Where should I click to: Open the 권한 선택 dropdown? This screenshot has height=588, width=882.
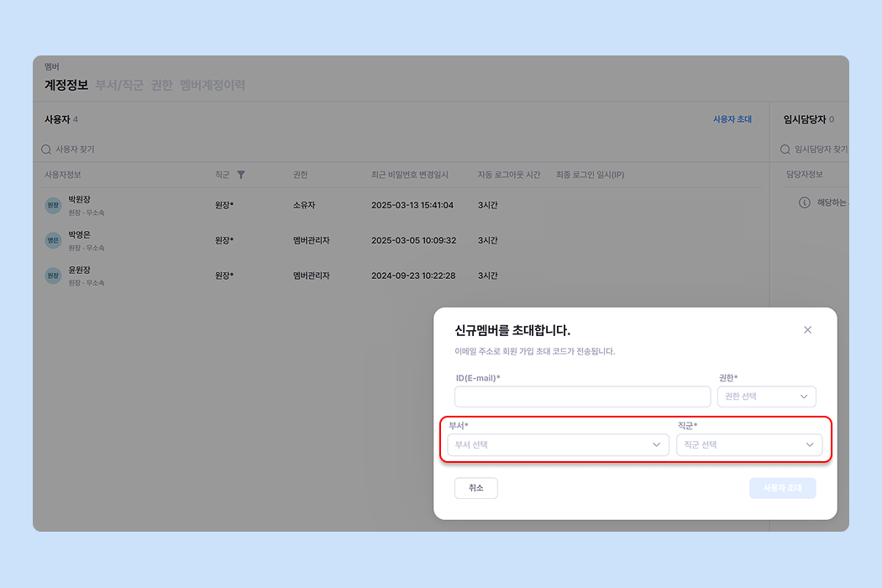coord(766,396)
